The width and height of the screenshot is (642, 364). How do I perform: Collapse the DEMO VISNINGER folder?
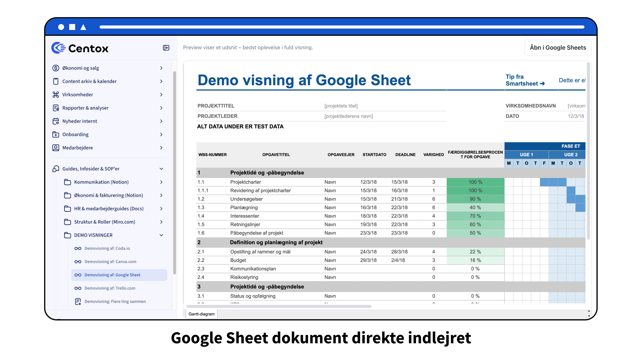coord(161,235)
